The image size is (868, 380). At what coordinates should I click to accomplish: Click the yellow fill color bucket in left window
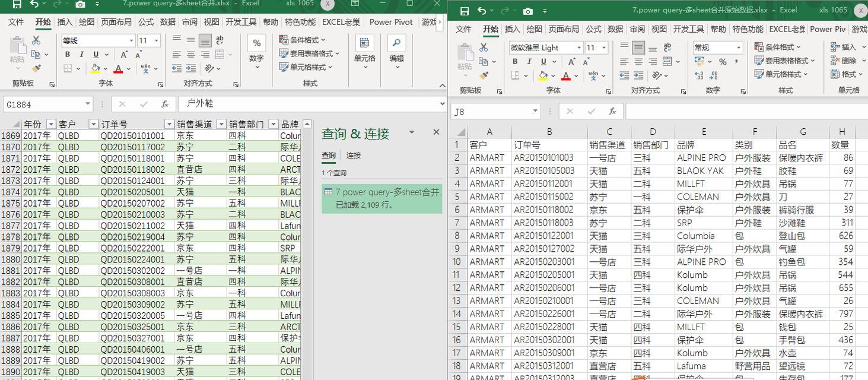coord(95,69)
